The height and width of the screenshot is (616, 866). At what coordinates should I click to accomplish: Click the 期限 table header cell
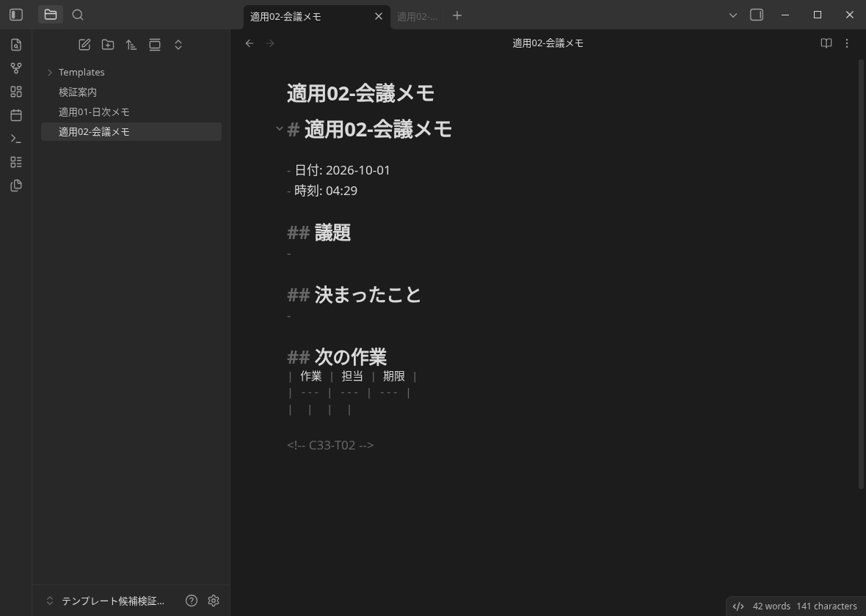click(394, 376)
